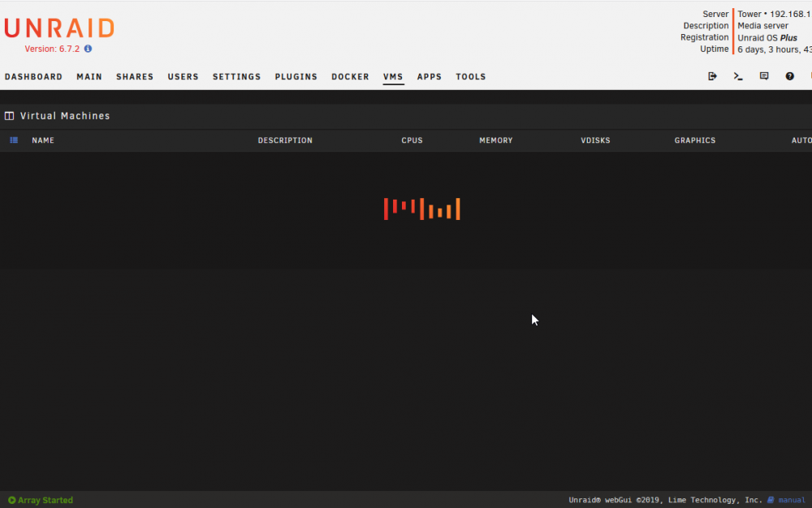Navigate to Users section
The height and width of the screenshot is (508, 812).
pos(183,76)
